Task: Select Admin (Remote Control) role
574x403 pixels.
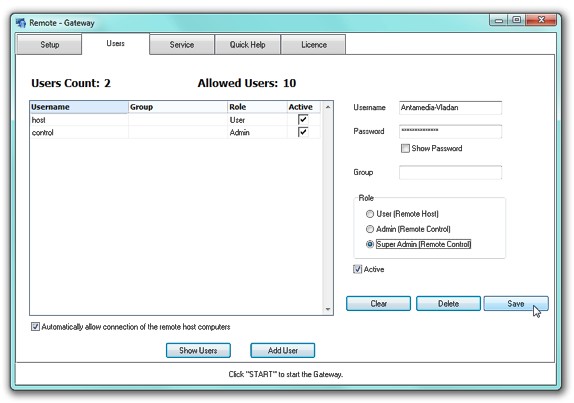Action: pos(370,229)
